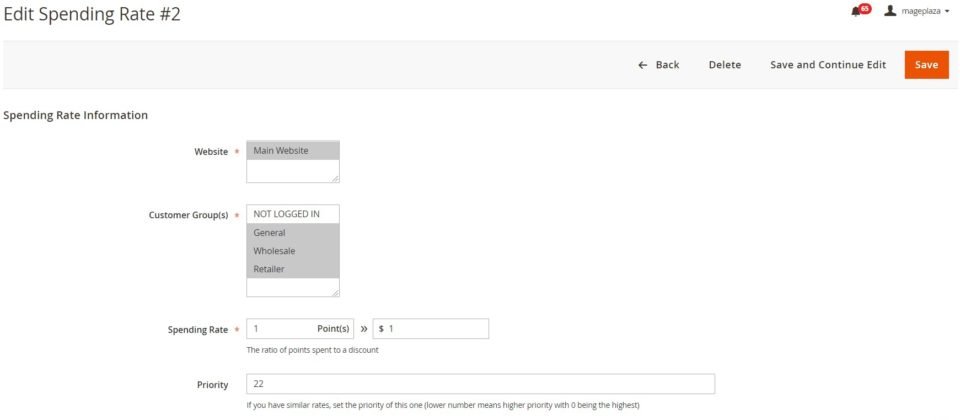This screenshot has height=420, width=960.
Task: Click Save and Continue Edit
Action: 827,65
